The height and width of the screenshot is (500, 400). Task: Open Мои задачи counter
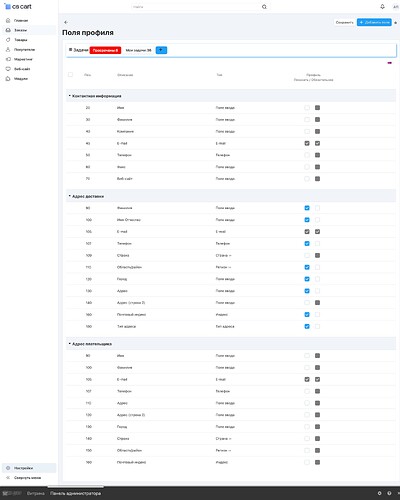(x=138, y=50)
